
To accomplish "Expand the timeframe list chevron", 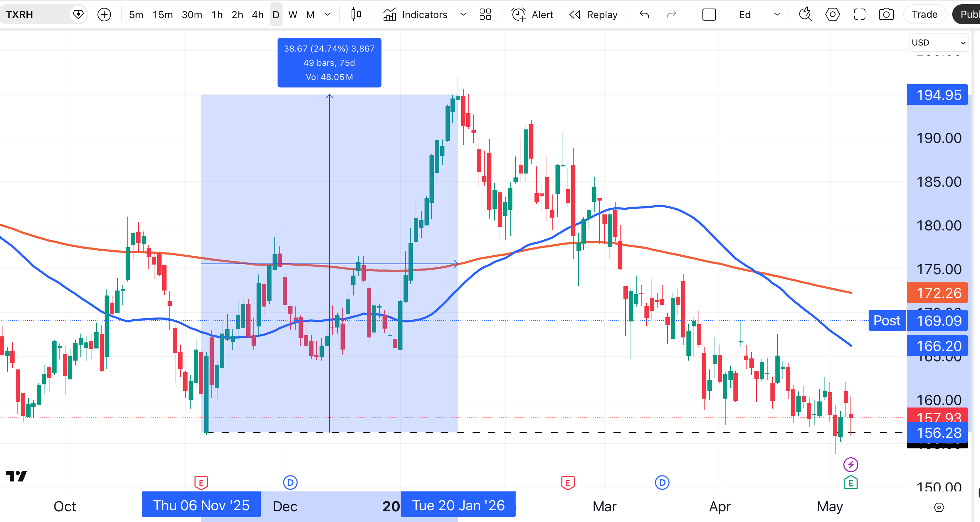I will click(x=327, y=15).
